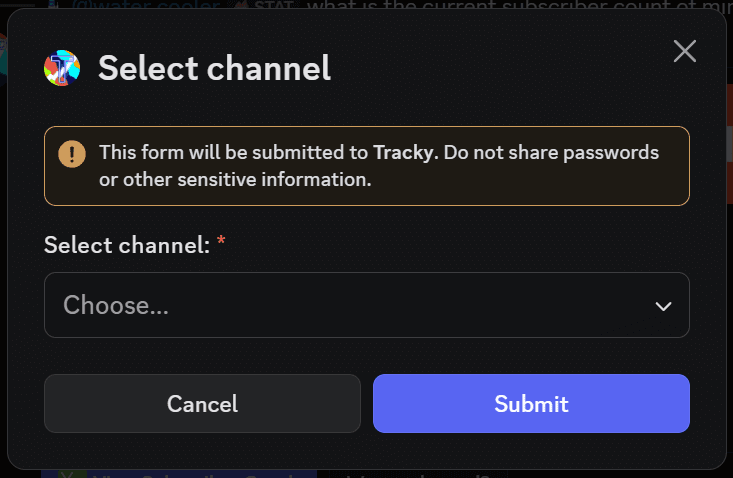The image size is (733, 478).
Task: Click the orange warning exclamation icon
Action: click(x=71, y=153)
